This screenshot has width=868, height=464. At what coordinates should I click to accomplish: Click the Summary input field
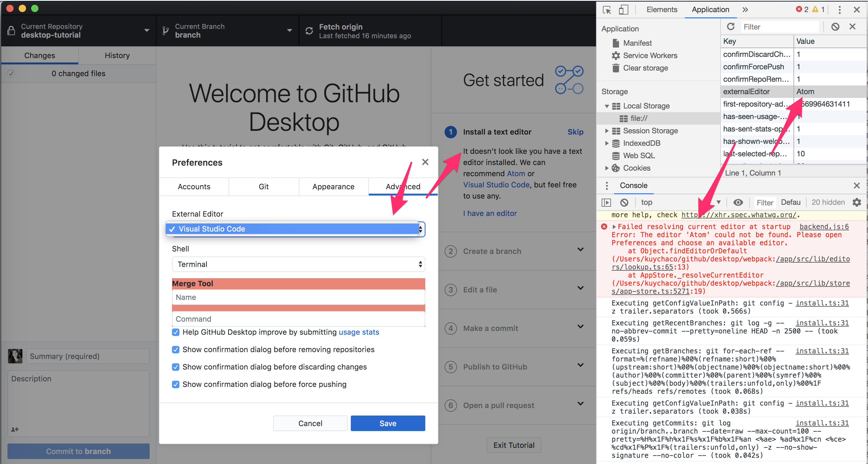point(88,356)
